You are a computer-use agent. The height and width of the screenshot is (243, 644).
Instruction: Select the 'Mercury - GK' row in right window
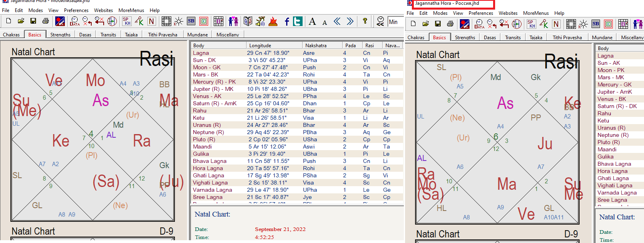click(x=620, y=84)
